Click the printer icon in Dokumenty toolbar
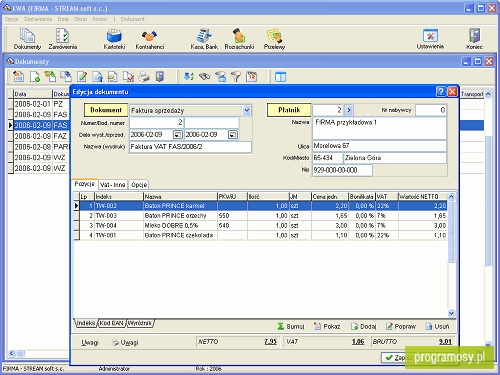 coord(144,77)
